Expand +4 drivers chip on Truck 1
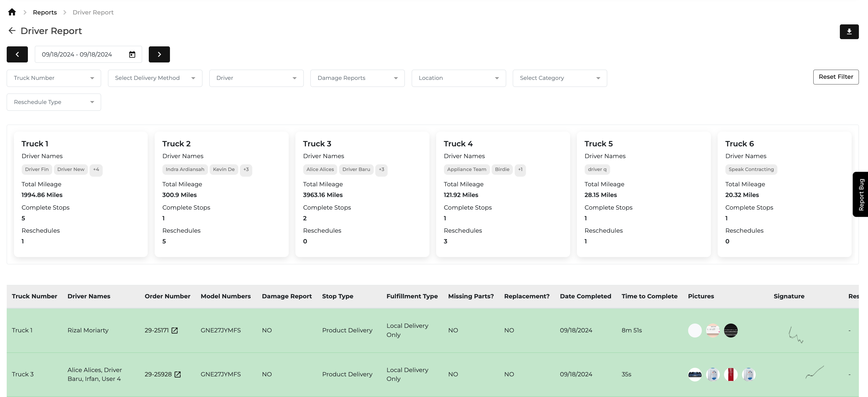868x397 pixels. click(x=96, y=169)
